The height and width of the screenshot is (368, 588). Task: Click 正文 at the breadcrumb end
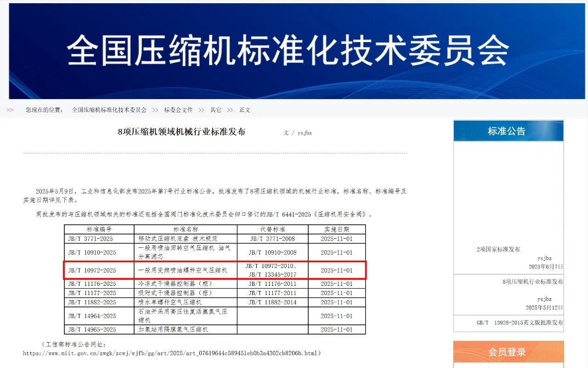tap(245, 110)
